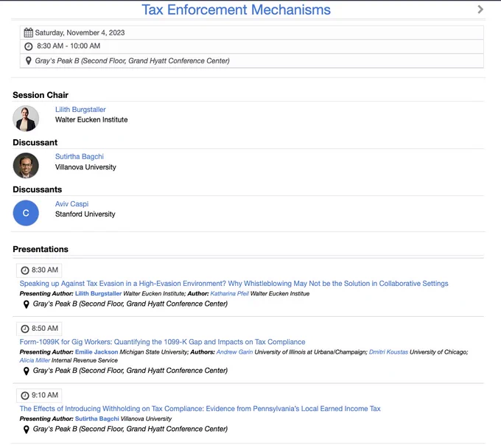Select the header Gray's Peak B location text
Screen dimensions: 501x448
pos(133,60)
